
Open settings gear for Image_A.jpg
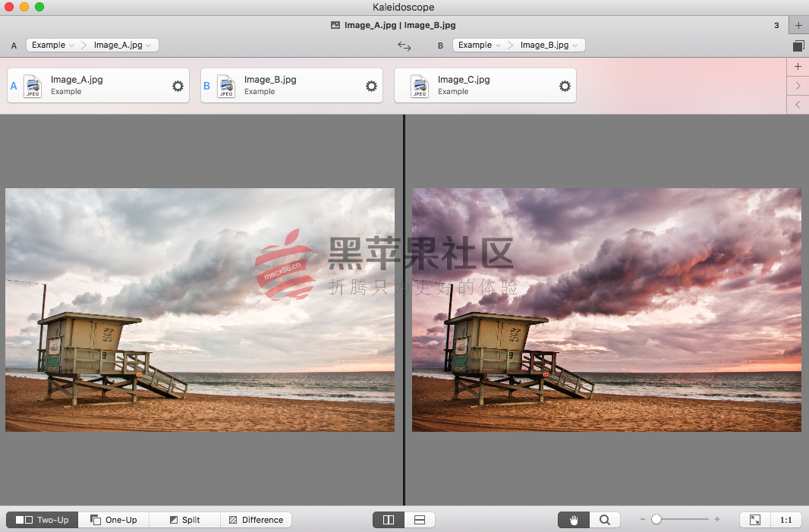tap(178, 86)
